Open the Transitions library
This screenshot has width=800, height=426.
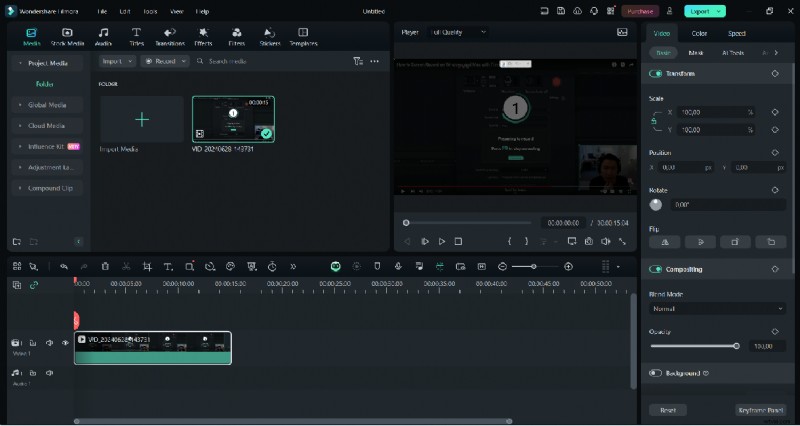point(169,37)
